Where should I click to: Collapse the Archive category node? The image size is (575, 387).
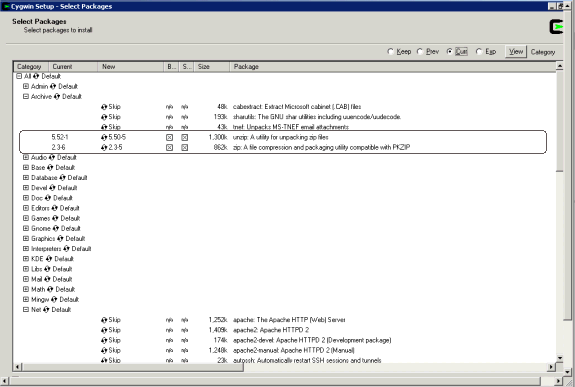pos(26,96)
